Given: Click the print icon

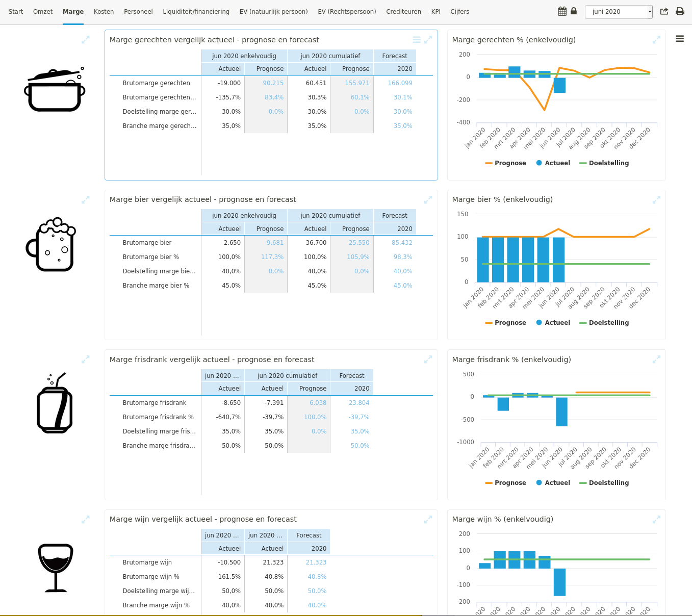Looking at the screenshot, I should pos(680,11).
